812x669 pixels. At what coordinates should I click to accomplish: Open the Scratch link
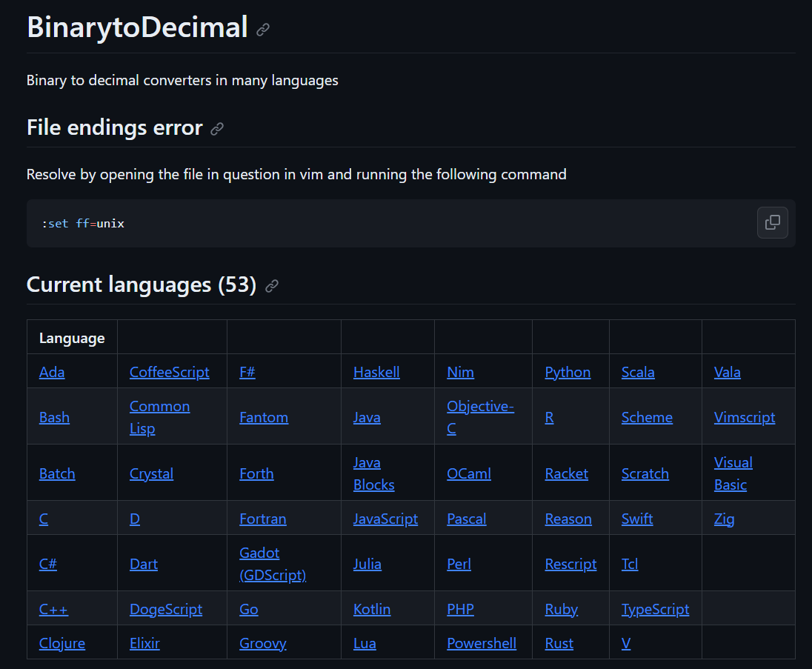(645, 474)
